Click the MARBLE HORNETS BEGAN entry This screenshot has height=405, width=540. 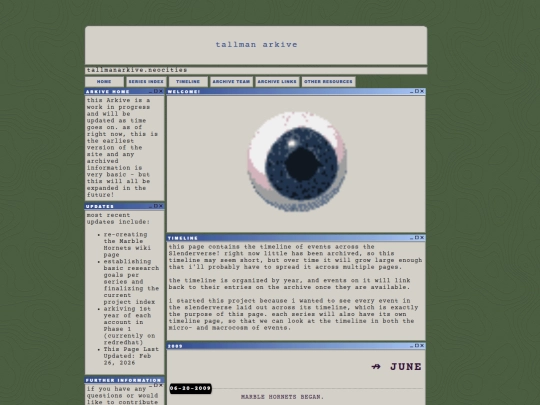tap(282, 397)
